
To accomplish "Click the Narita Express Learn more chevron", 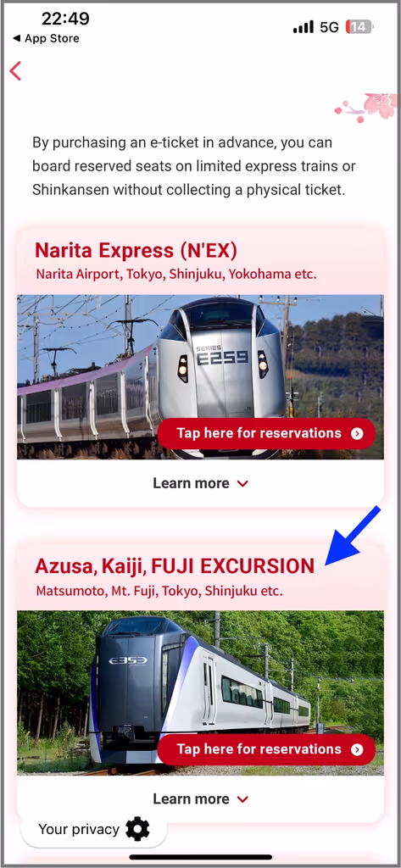I will 242,484.
